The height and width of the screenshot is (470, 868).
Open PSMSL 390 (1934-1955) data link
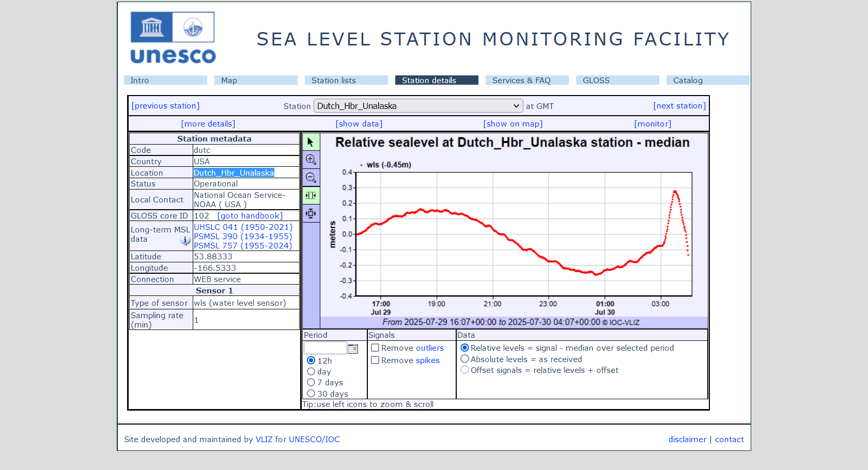243,237
